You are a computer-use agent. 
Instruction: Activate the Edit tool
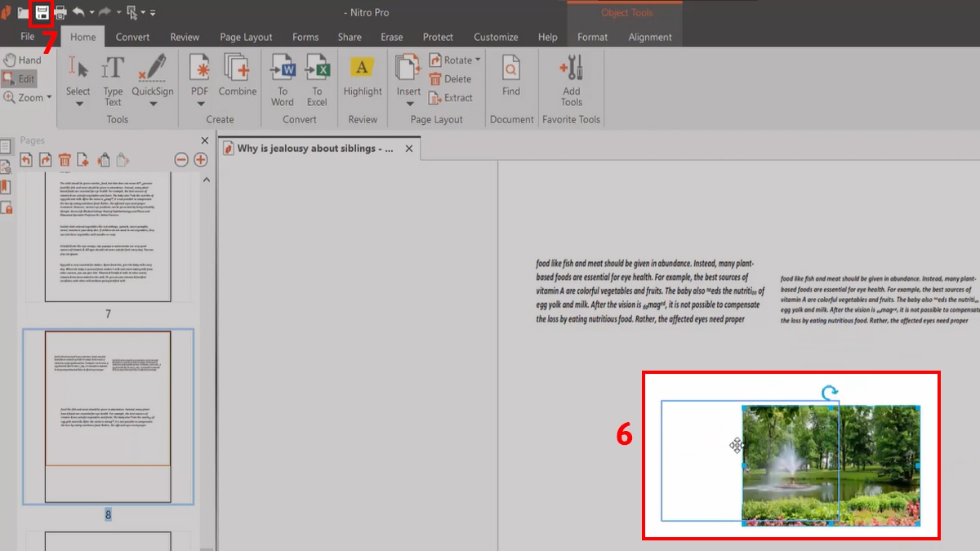20,78
